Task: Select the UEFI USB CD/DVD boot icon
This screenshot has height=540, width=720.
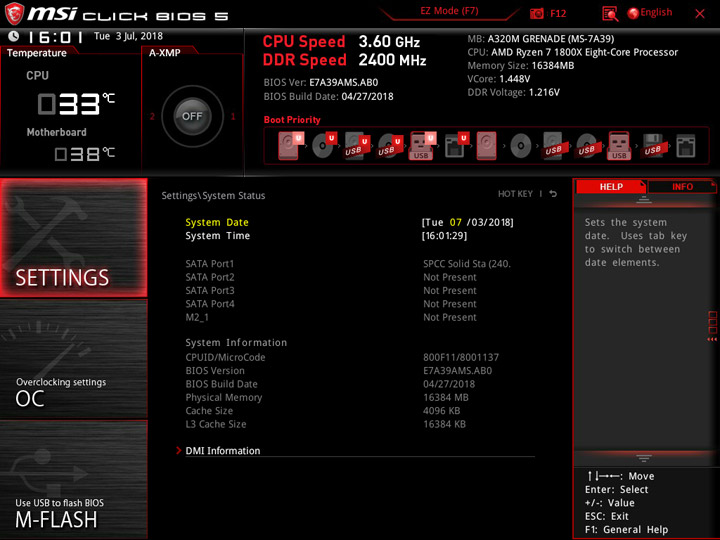Action: (390, 145)
